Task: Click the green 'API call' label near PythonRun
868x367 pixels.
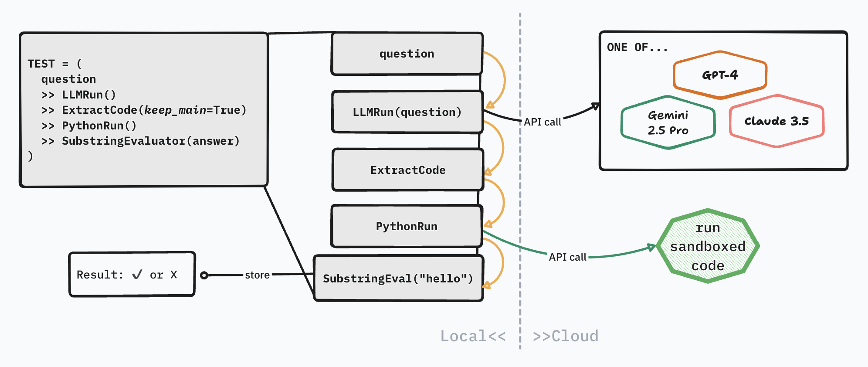Action: [x=568, y=257]
